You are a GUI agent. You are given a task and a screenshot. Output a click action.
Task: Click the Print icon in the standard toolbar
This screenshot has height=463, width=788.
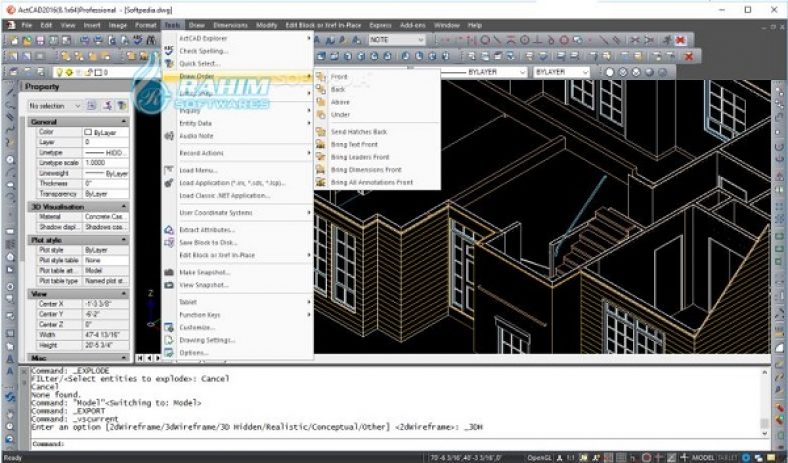85,40
